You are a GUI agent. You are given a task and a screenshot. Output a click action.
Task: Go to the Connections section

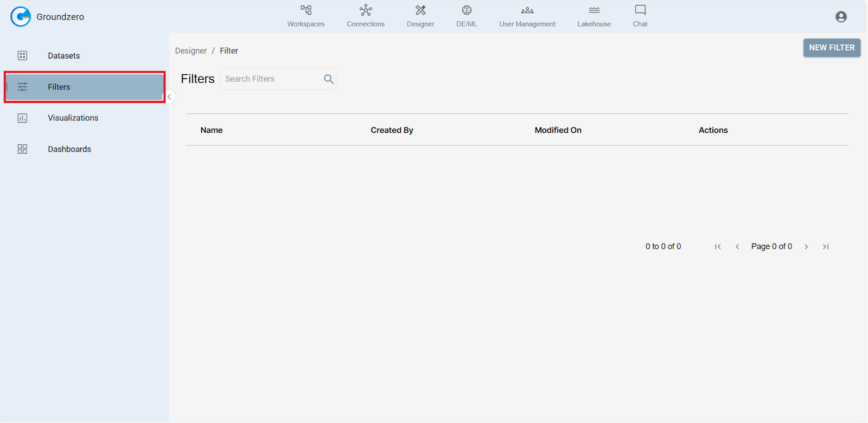[x=366, y=16]
